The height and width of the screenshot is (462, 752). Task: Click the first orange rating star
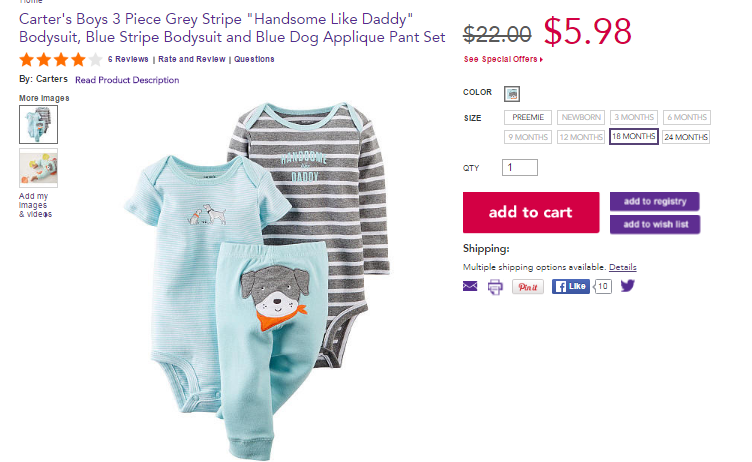pos(27,59)
